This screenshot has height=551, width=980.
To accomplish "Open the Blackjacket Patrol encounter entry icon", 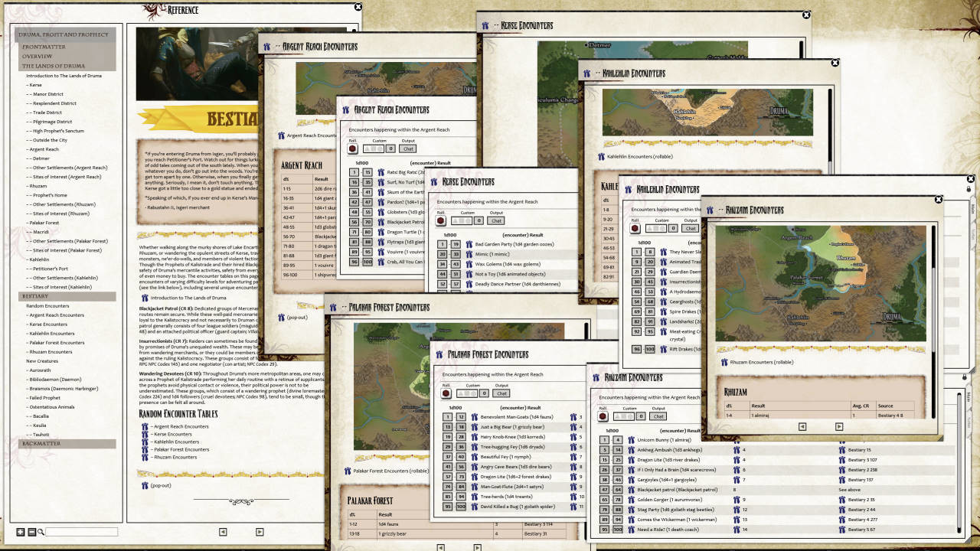I will (381, 222).
